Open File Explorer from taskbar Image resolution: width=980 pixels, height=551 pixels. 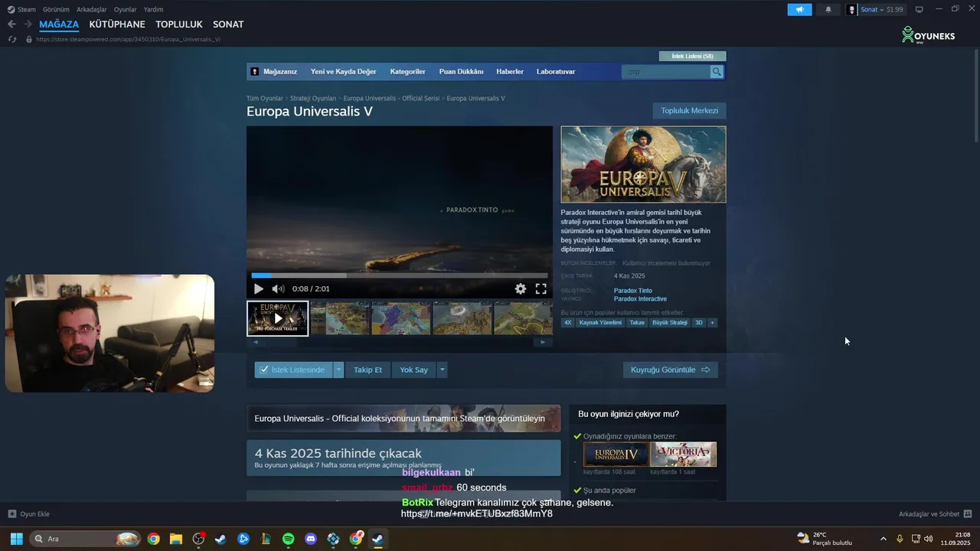175,539
